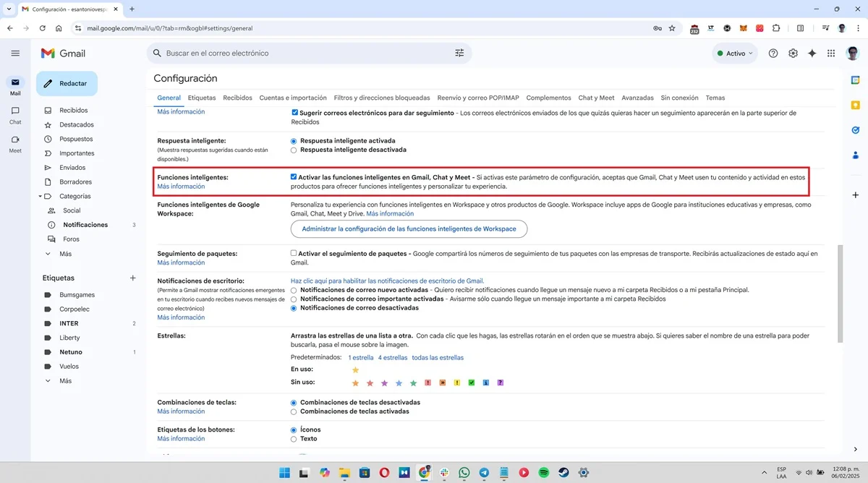Screen dimensions: 868x483
Task: Open the main menu hamburger icon
Action: click(15, 53)
